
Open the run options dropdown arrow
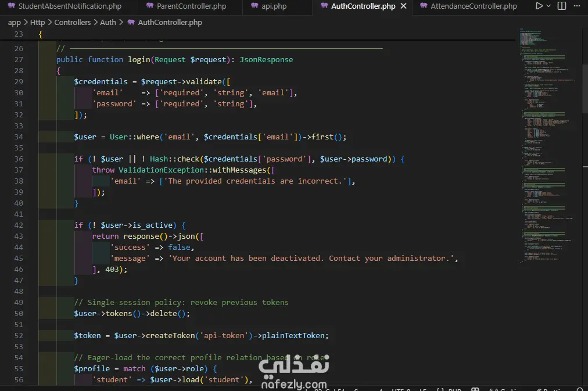tap(548, 6)
